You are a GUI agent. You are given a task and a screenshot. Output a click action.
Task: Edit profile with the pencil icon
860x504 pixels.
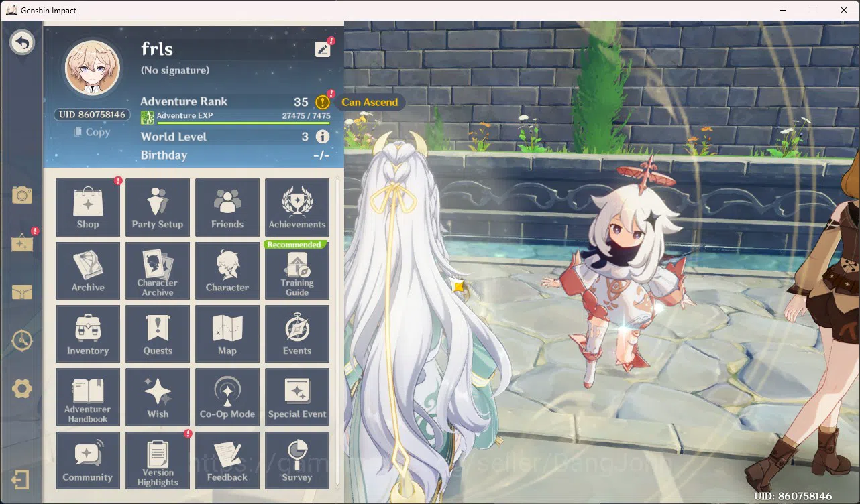point(323,48)
